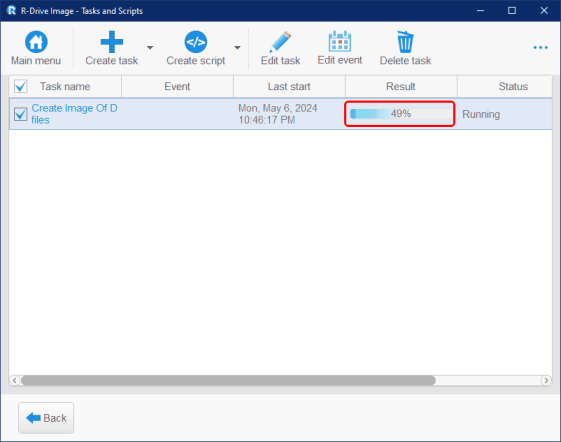Screen dimensions: 561x442
Task: Open the Edit event calendar icon
Action: pos(340,42)
